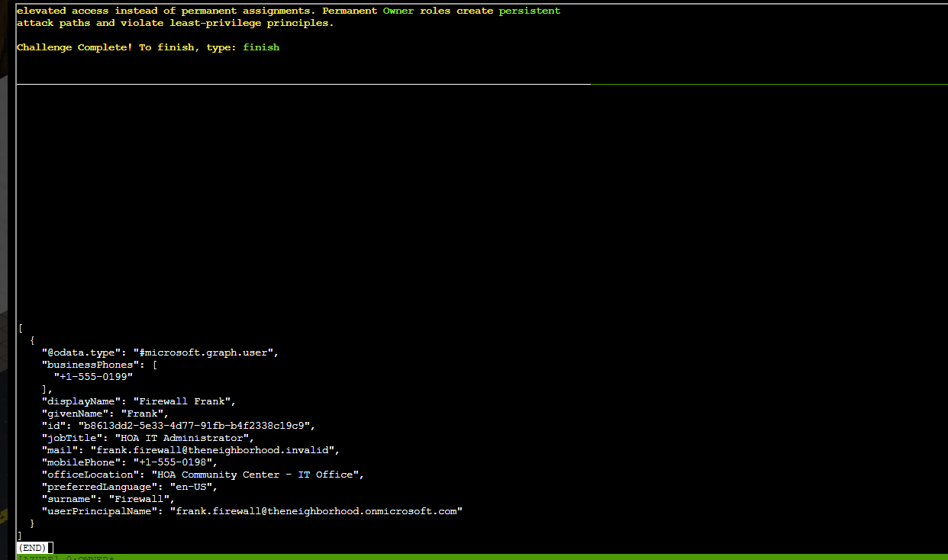Click the "preferredLanguage" JSON key

click(x=99, y=487)
